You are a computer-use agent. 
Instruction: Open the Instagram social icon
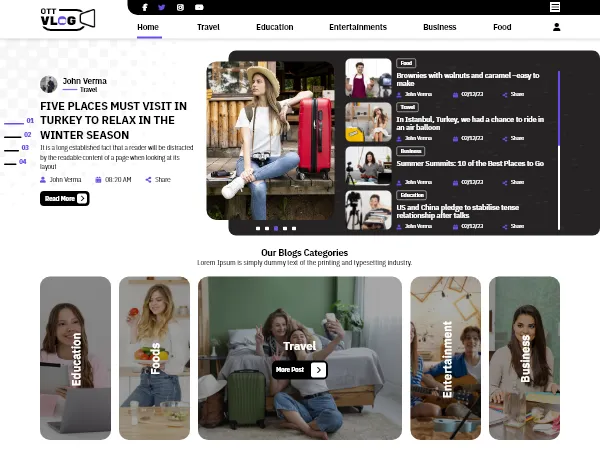pos(180,7)
